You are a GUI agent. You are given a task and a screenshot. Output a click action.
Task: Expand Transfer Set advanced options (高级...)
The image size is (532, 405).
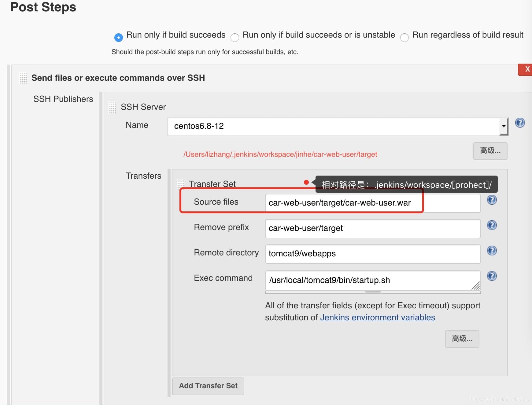click(462, 339)
